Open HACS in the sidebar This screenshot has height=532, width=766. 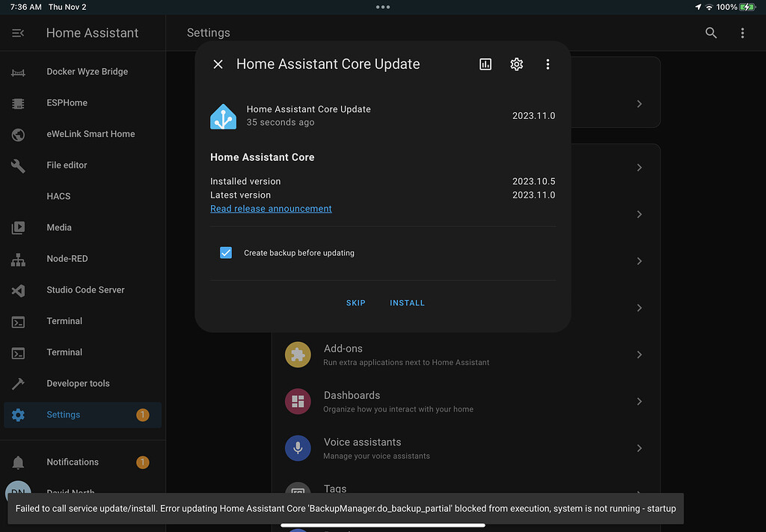pos(82,196)
